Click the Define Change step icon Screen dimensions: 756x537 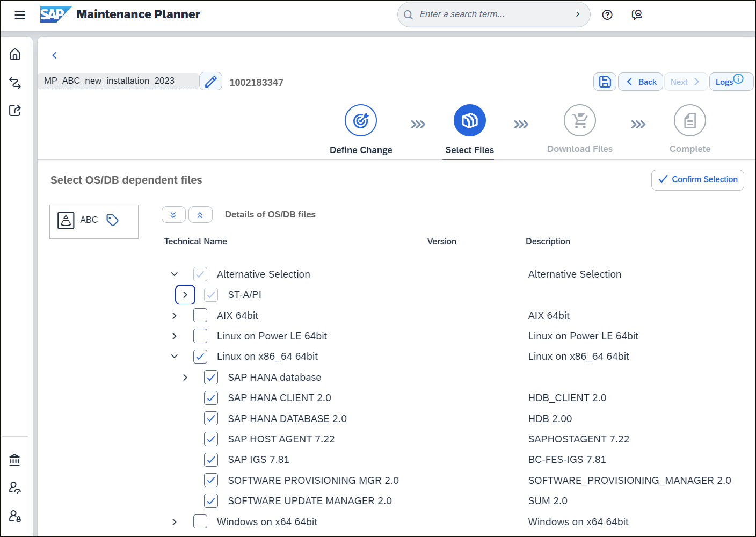coord(361,120)
